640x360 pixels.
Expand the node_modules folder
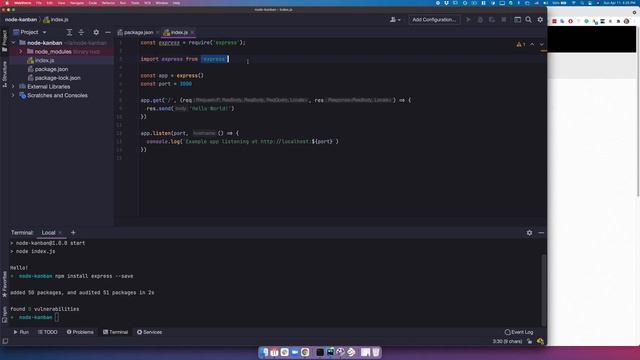(21, 52)
